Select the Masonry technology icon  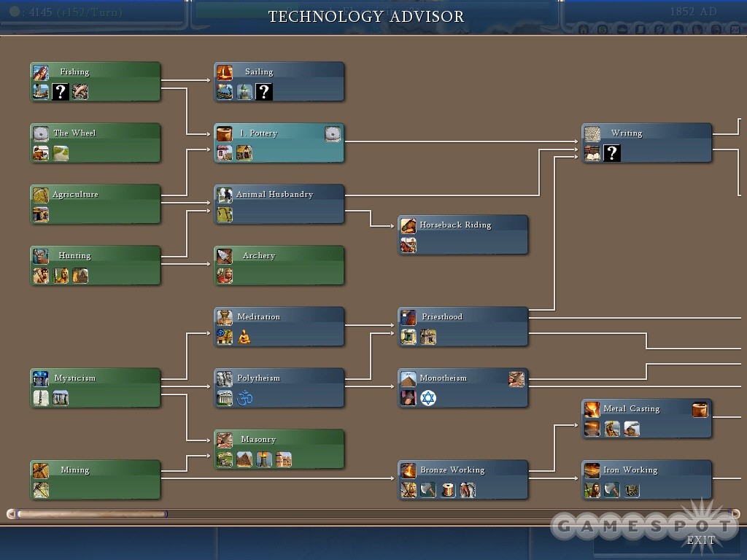225,440
